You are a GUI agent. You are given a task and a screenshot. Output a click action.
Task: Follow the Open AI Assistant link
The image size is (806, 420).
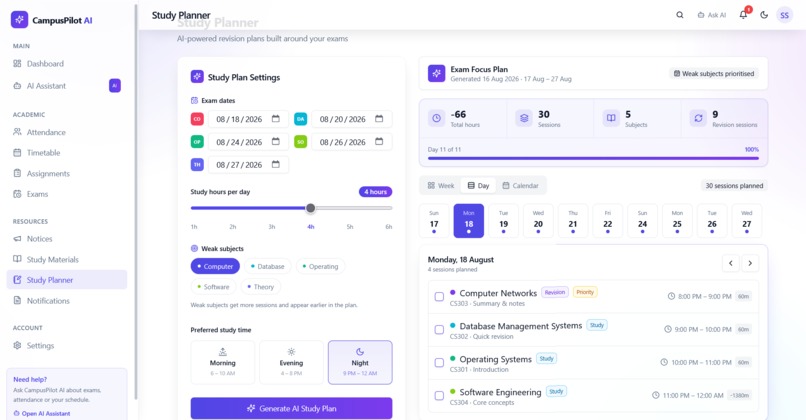[42, 413]
